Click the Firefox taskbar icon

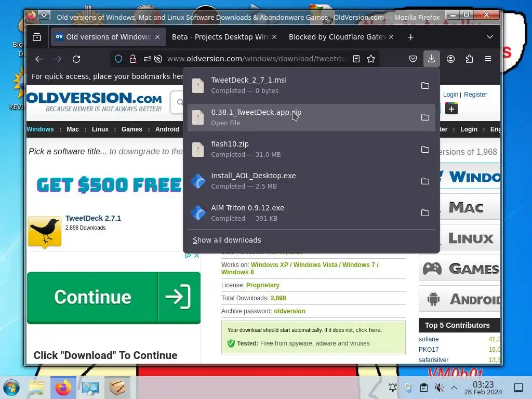[63, 388]
